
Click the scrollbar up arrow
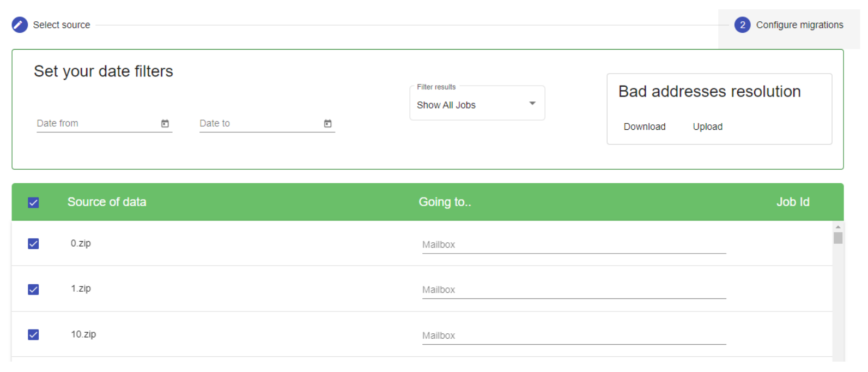[838, 227]
